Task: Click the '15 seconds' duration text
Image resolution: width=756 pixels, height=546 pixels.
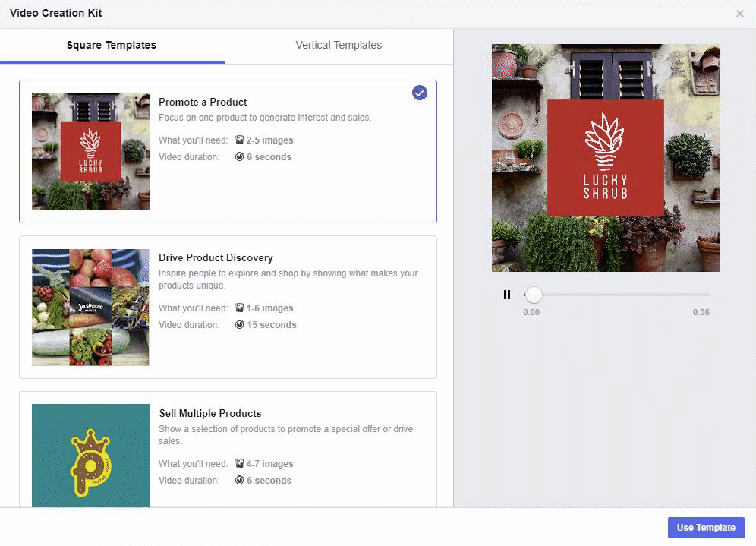Action: coord(272,325)
